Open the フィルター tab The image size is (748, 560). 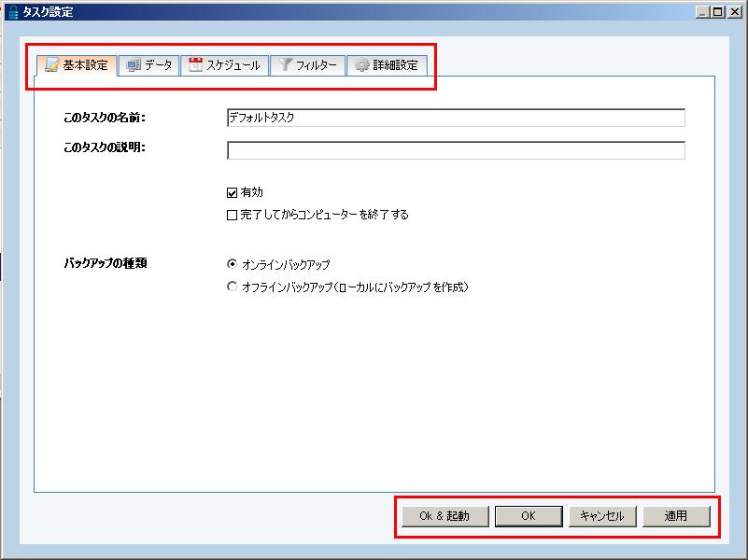click(x=307, y=65)
